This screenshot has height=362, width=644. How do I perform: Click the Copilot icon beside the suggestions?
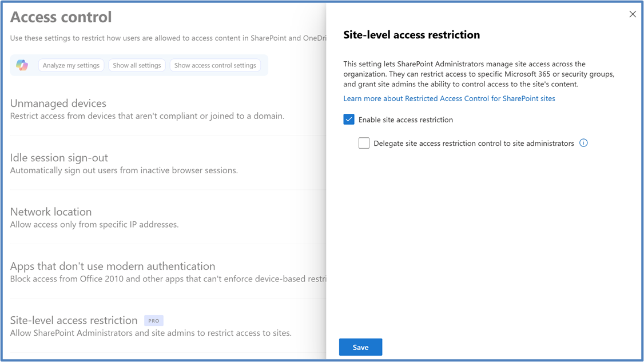[x=22, y=65]
